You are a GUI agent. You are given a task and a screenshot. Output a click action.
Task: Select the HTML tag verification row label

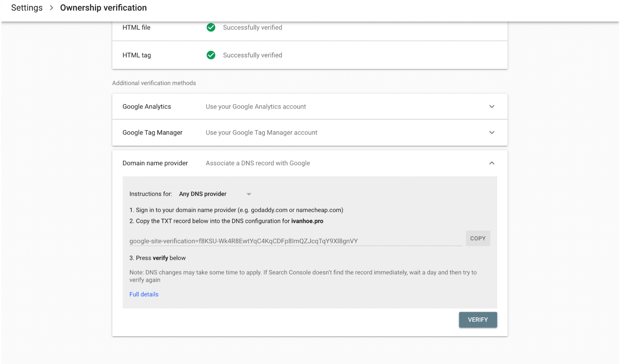(137, 55)
